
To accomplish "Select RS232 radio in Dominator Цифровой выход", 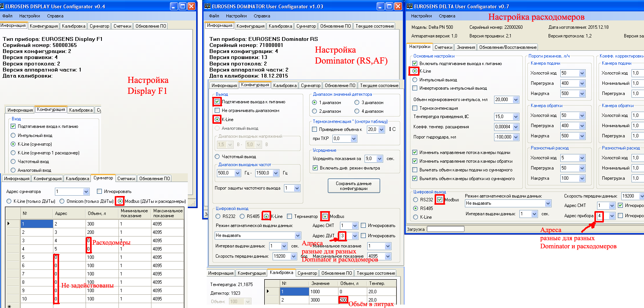I will [218, 216].
